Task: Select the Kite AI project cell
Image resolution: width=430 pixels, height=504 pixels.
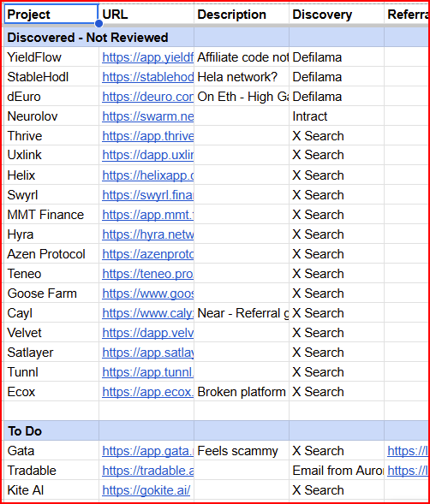Action: pos(51,490)
